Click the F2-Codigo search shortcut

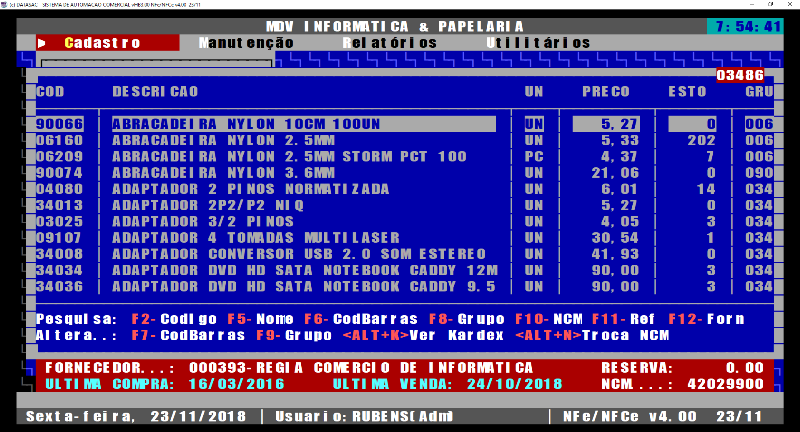tap(174, 319)
